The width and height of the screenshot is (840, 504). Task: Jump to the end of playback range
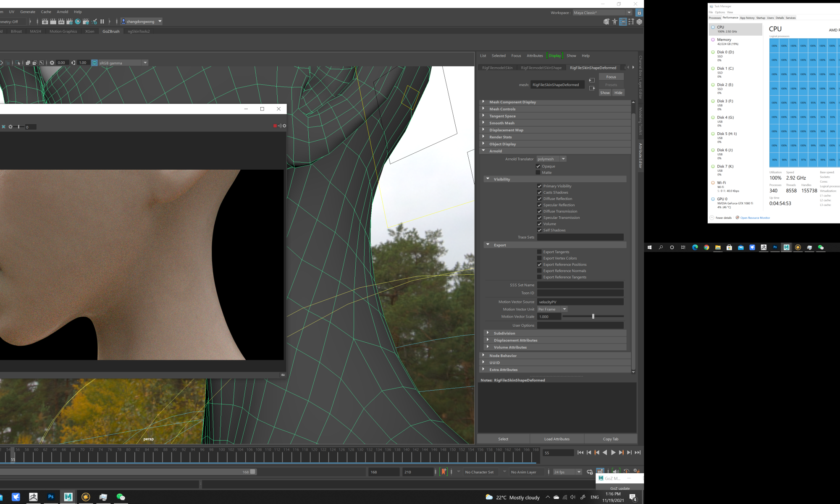coord(638,452)
